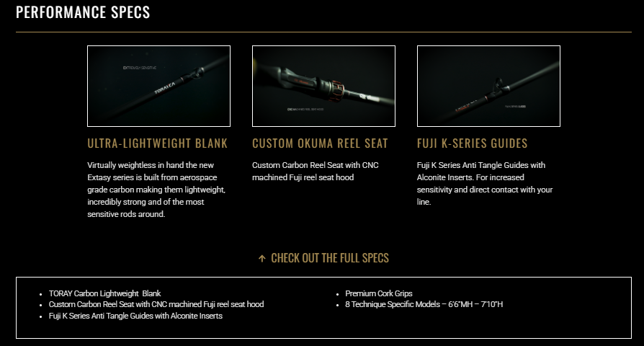Select the Ultra-Lightweight Blank heading
644x346 pixels.
[x=157, y=143]
